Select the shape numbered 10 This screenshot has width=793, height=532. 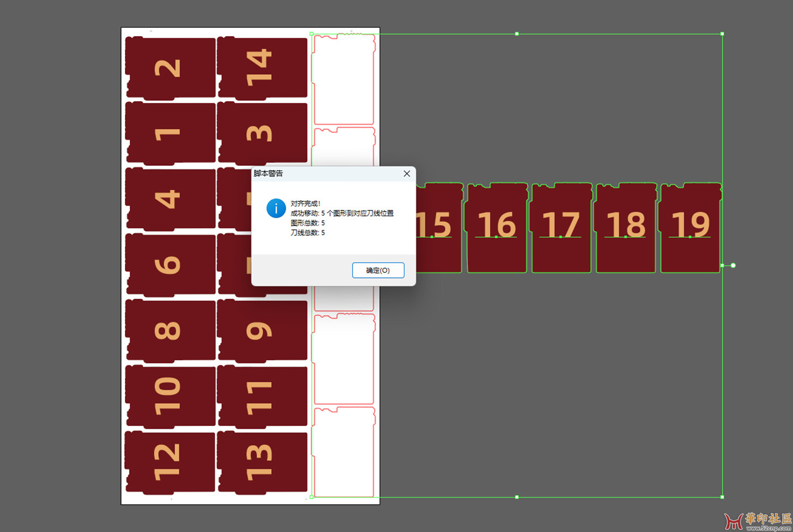[171, 396]
